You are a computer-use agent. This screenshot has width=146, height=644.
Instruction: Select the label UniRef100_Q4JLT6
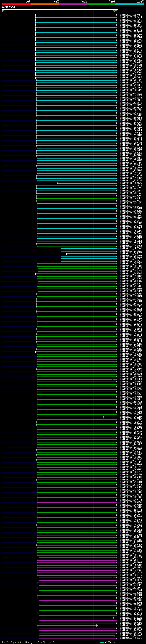131,254
